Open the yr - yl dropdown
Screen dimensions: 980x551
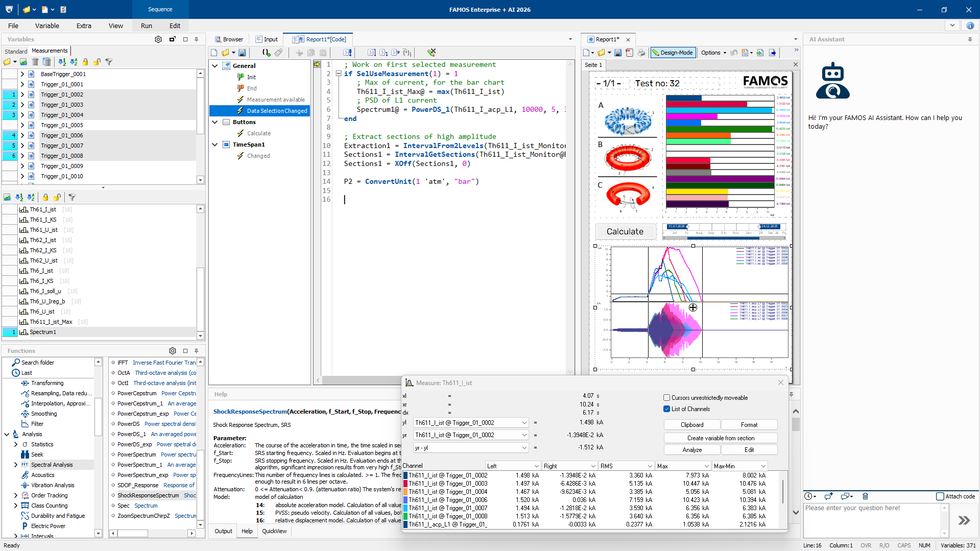pos(524,448)
